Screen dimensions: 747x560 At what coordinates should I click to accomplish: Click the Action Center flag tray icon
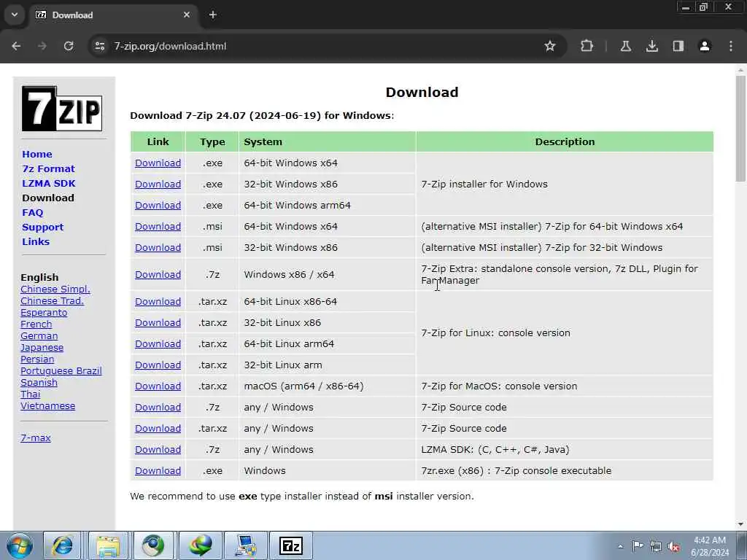[638, 545]
